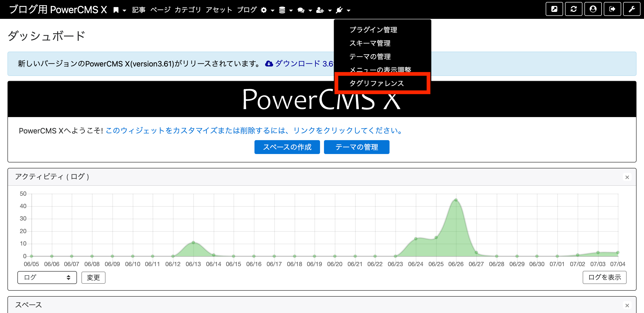Click the plug tools icon
Screen dimensions: 644x313
tap(339, 10)
